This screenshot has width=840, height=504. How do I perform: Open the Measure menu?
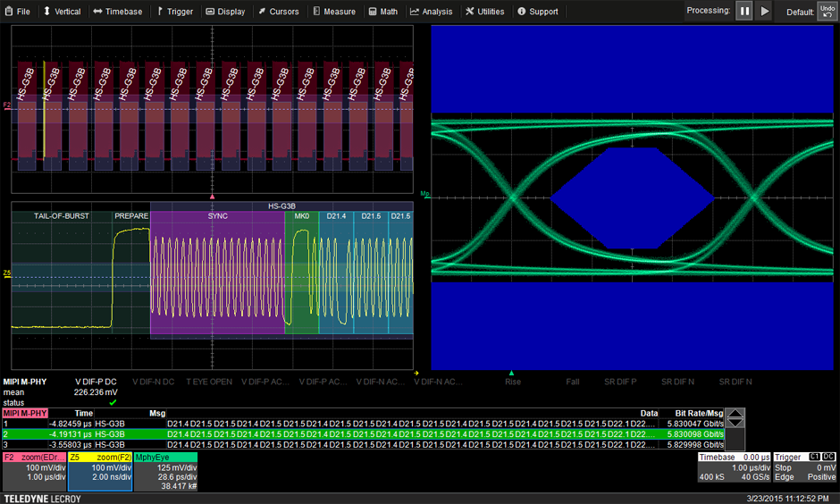[x=334, y=12]
